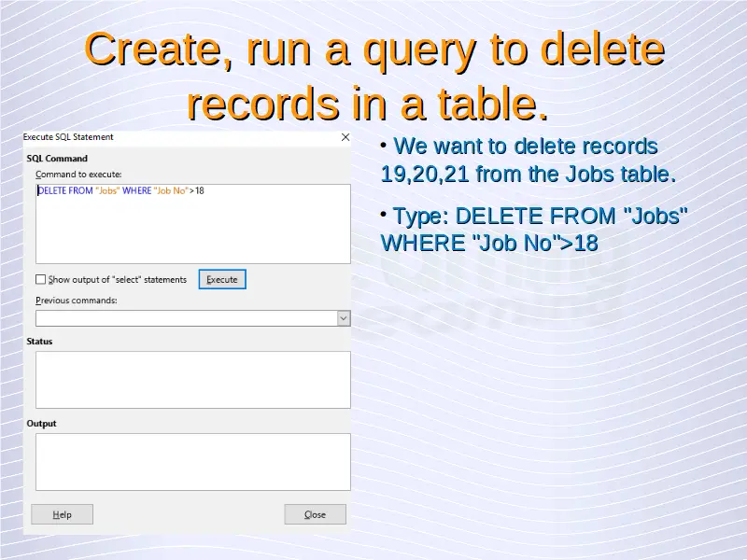Close the Execute SQL Statement dialog with X
Screen dimensions: 747x560
tap(345, 137)
